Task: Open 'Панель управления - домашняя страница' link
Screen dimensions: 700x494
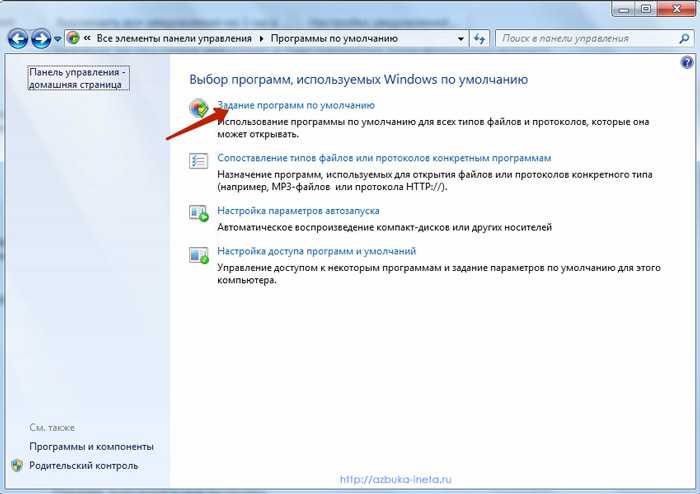Action: (79, 78)
